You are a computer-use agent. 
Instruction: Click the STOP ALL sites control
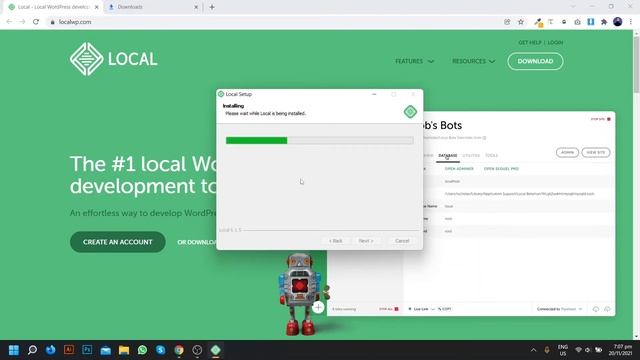tap(389, 309)
